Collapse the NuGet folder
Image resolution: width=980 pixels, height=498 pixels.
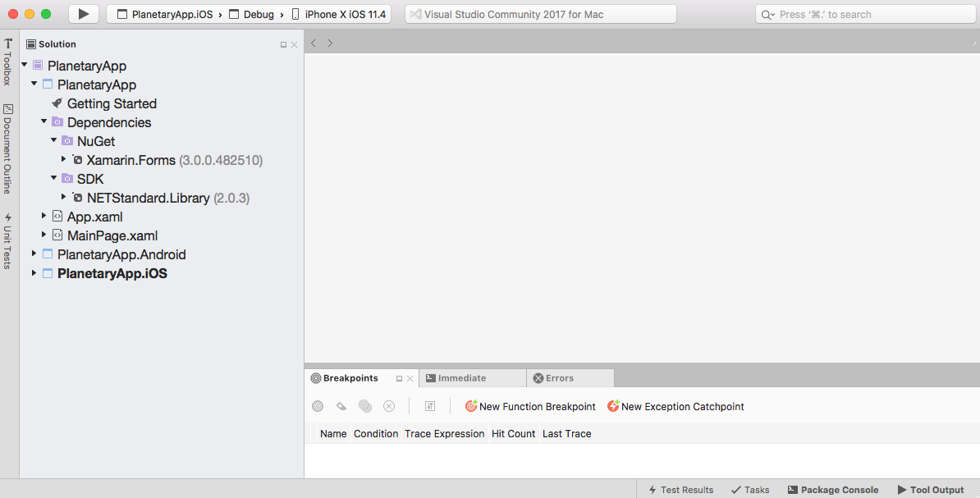[54, 140]
